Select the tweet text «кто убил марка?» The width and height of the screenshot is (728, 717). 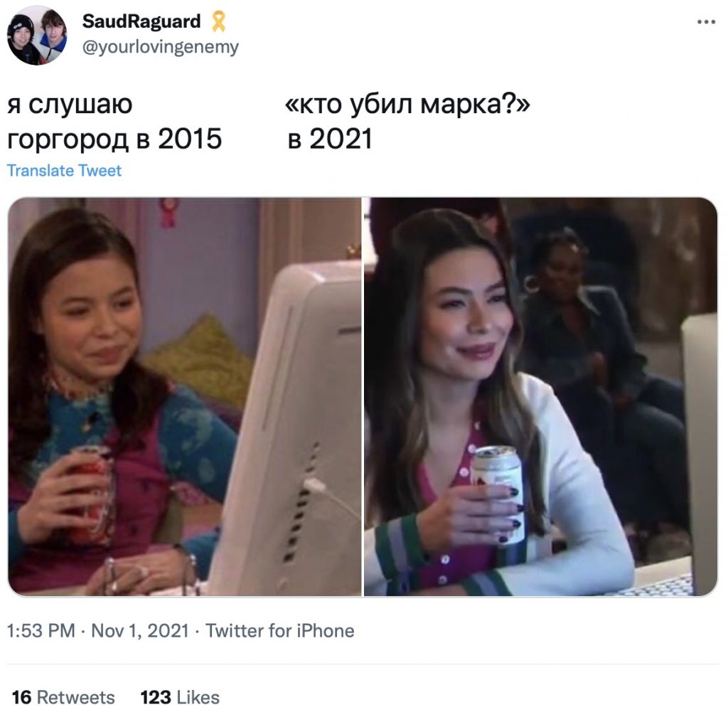tap(407, 104)
